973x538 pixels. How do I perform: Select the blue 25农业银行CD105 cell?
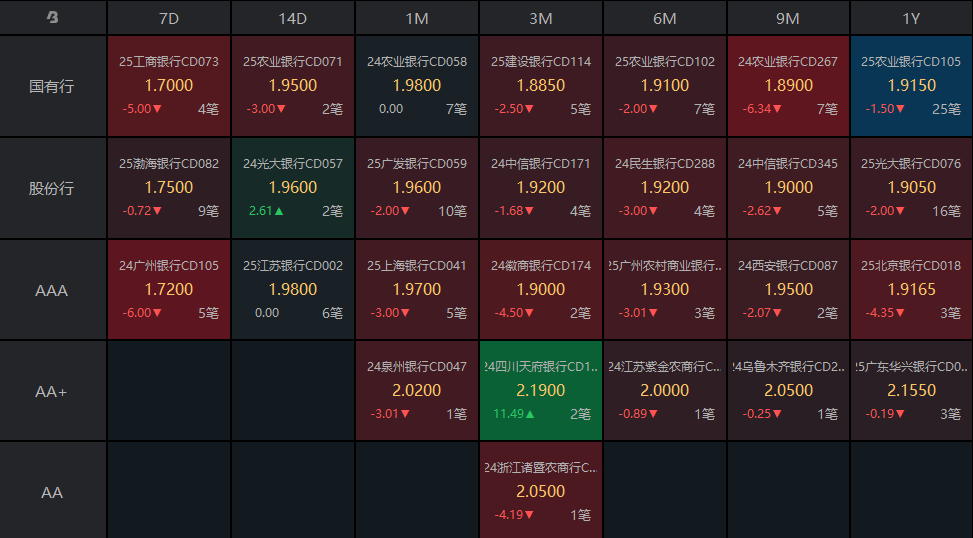tap(911, 86)
